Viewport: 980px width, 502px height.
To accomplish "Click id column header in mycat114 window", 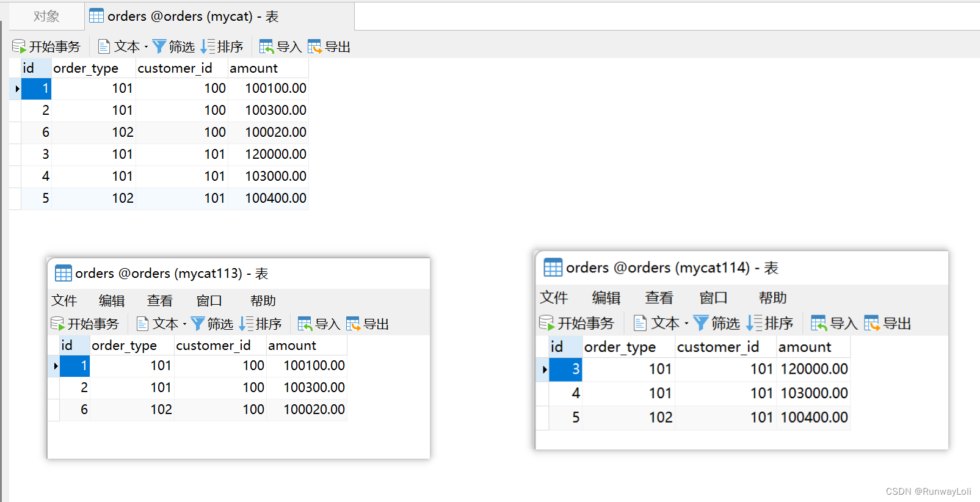I will click(565, 347).
